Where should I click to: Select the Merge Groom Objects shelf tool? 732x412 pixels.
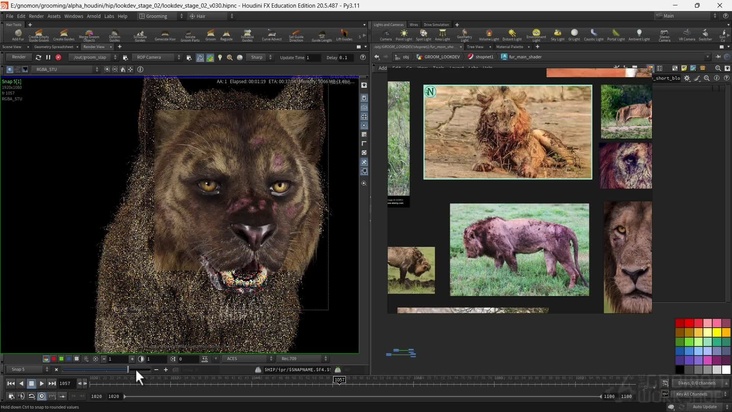(89, 35)
